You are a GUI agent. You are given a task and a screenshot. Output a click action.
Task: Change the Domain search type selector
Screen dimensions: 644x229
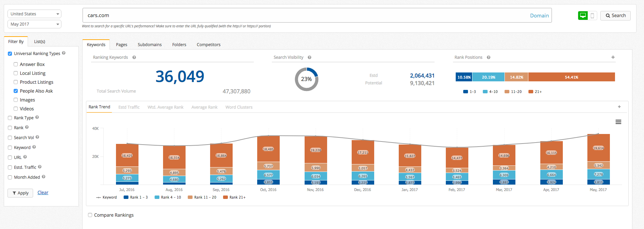pyautogui.click(x=539, y=15)
